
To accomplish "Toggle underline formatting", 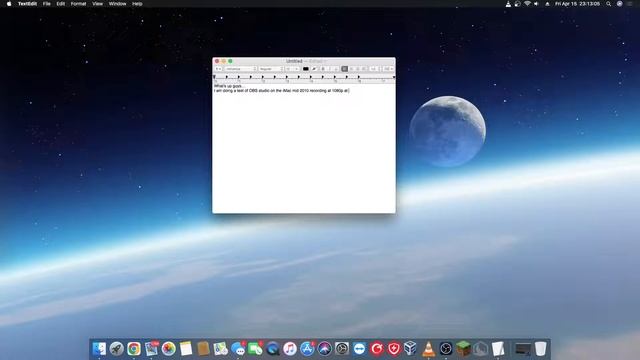I will point(336,69).
